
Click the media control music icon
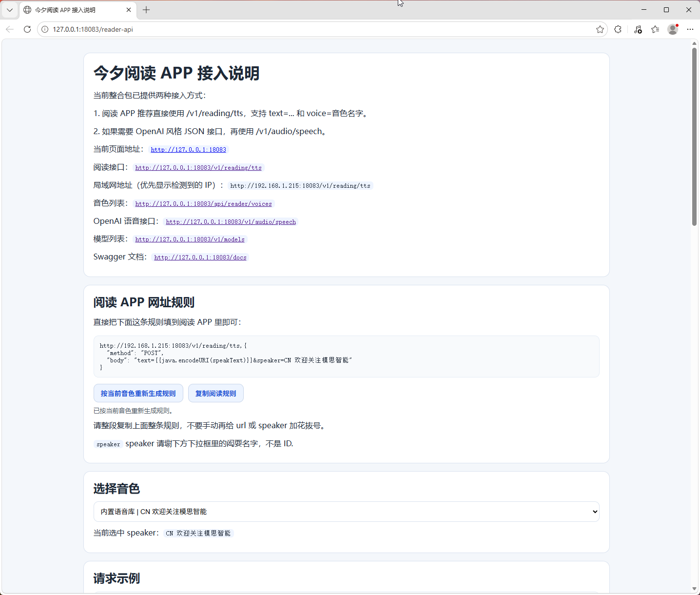pos(638,29)
